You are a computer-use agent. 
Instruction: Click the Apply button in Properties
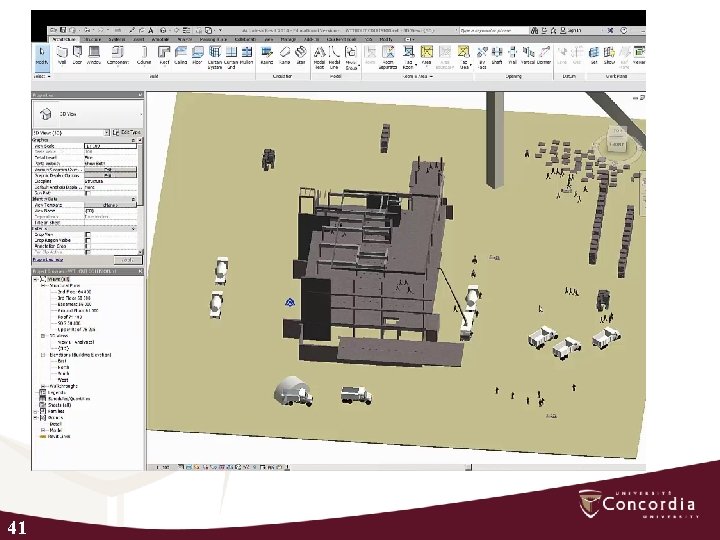pos(128,260)
